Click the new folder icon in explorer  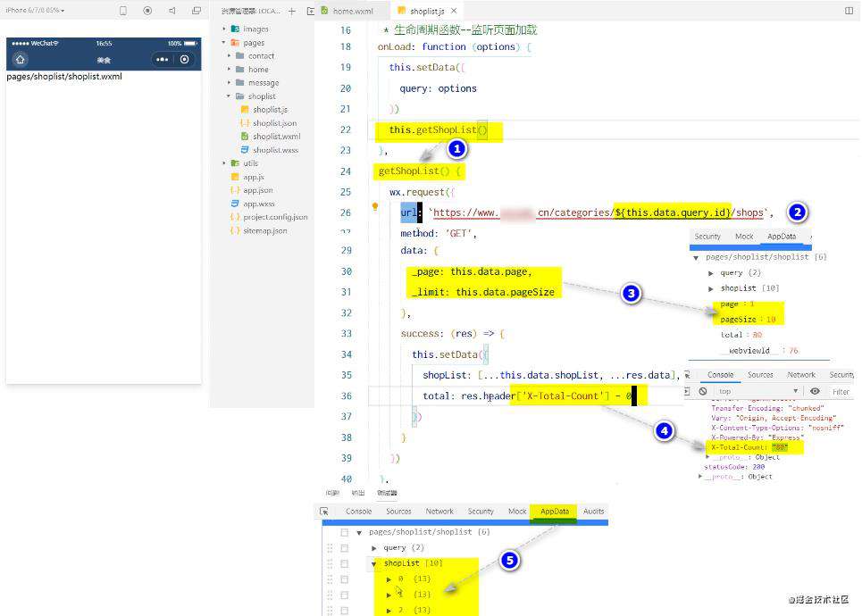tap(311, 11)
